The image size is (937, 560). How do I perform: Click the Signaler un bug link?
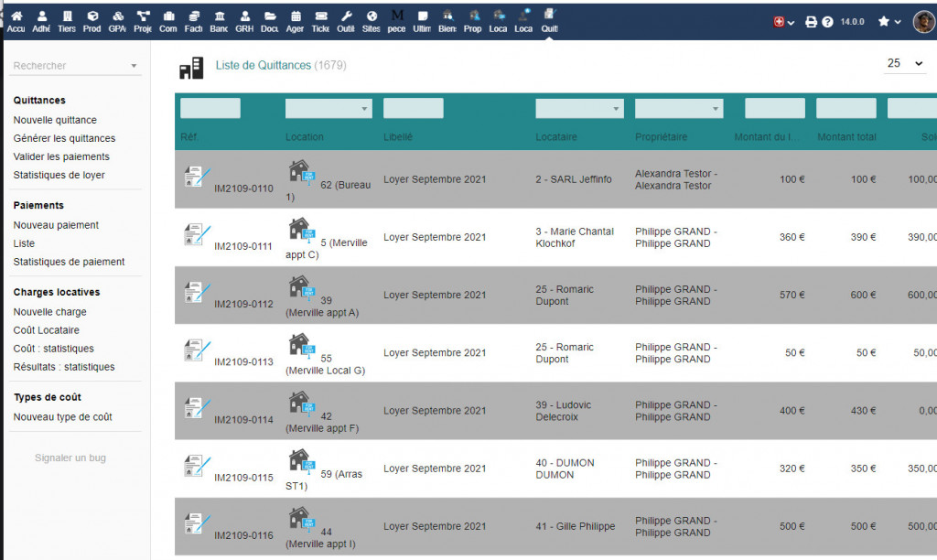(70, 458)
